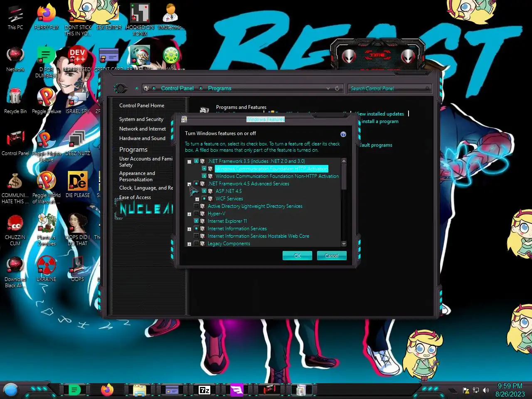Open Firefox from the taskbar
The width and height of the screenshot is (532, 399).
(107, 390)
